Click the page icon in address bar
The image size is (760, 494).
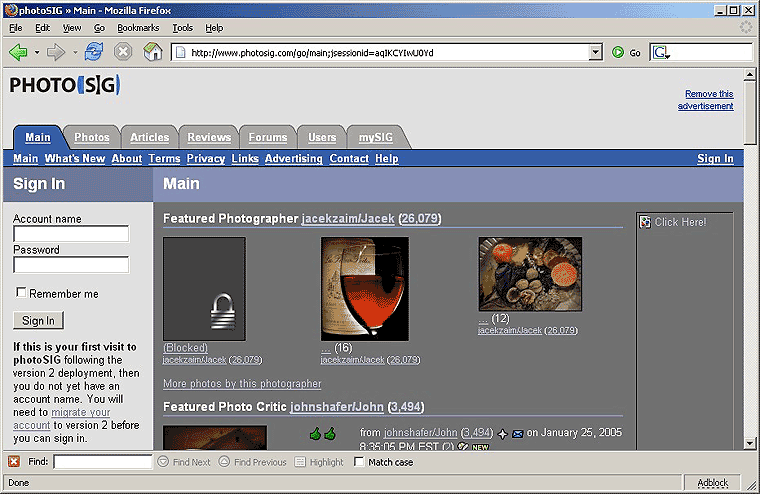[x=180, y=52]
